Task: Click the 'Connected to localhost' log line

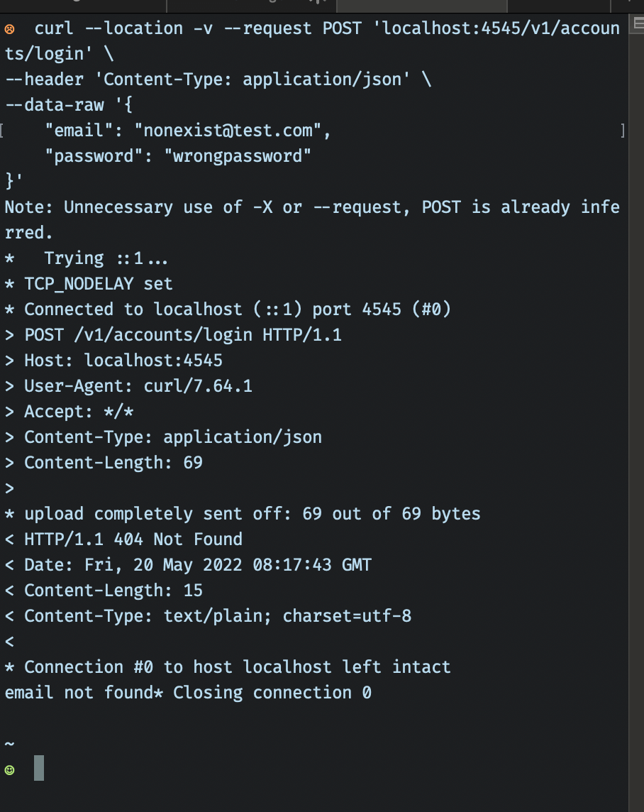Action: 238,309
